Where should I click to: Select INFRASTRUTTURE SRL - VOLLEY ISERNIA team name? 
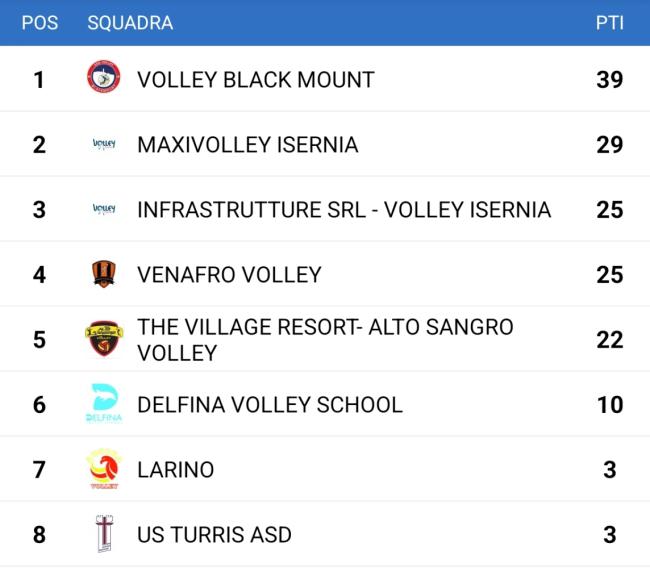point(343,209)
